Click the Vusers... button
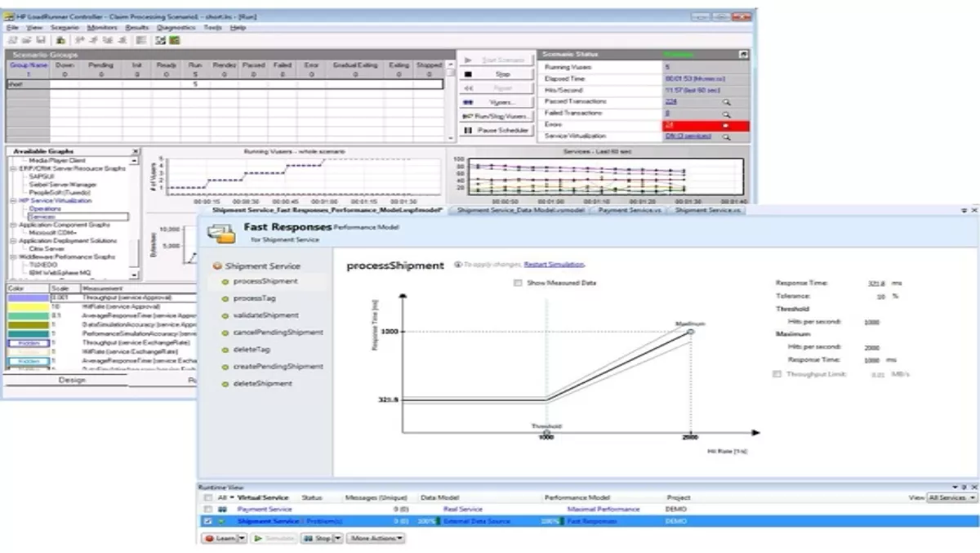Image resolution: width=980 pixels, height=553 pixels. tap(496, 102)
